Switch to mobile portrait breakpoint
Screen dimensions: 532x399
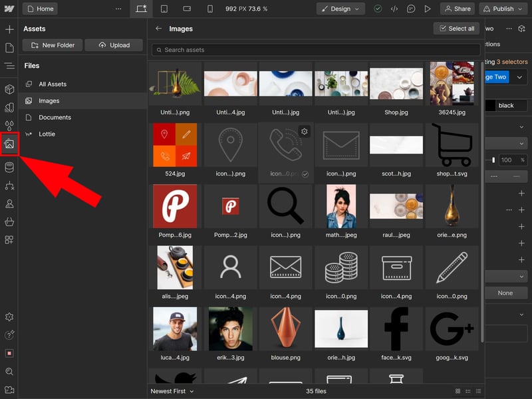(210, 9)
